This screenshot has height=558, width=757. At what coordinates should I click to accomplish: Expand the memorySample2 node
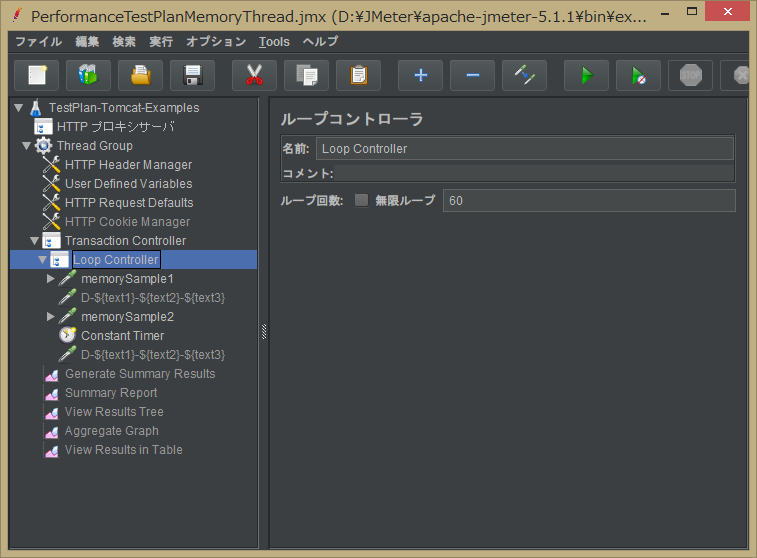[50, 317]
